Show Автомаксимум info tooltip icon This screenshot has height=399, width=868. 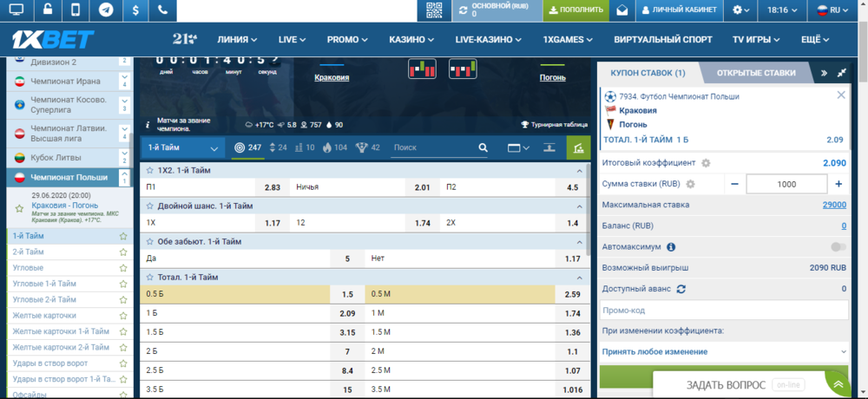[670, 247]
